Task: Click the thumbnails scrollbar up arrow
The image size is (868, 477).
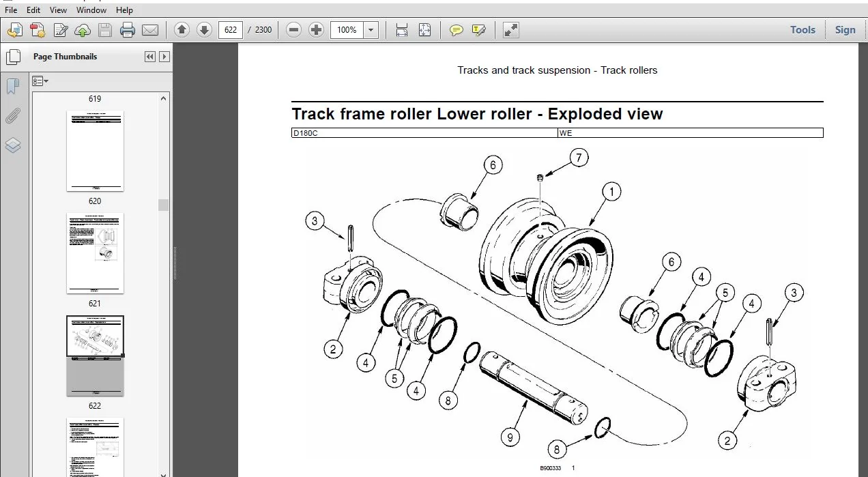Action: point(164,99)
